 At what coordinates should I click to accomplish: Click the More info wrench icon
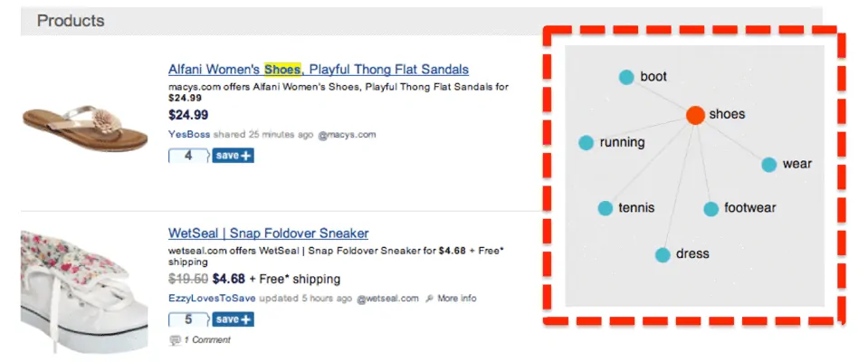tap(429, 299)
